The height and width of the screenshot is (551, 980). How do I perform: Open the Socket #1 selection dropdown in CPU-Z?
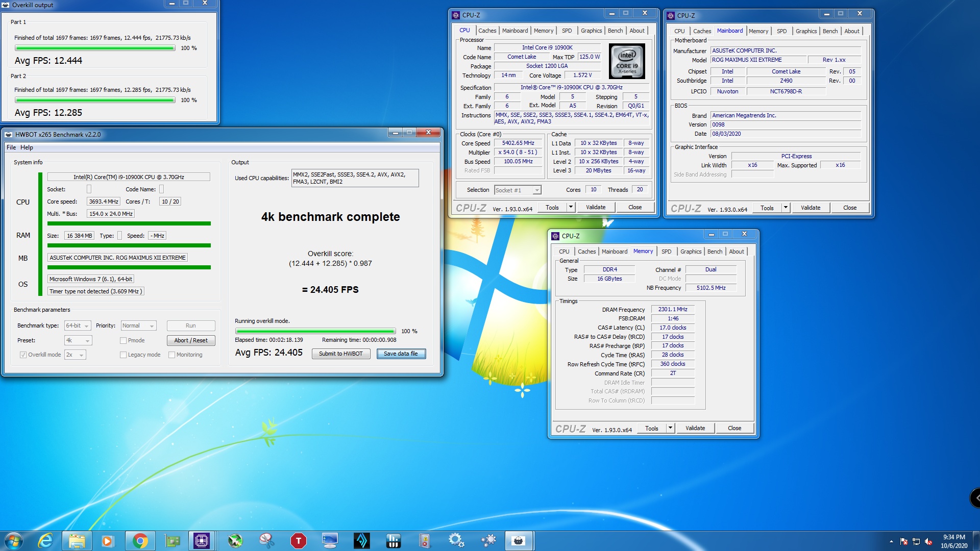click(x=518, y=190)
